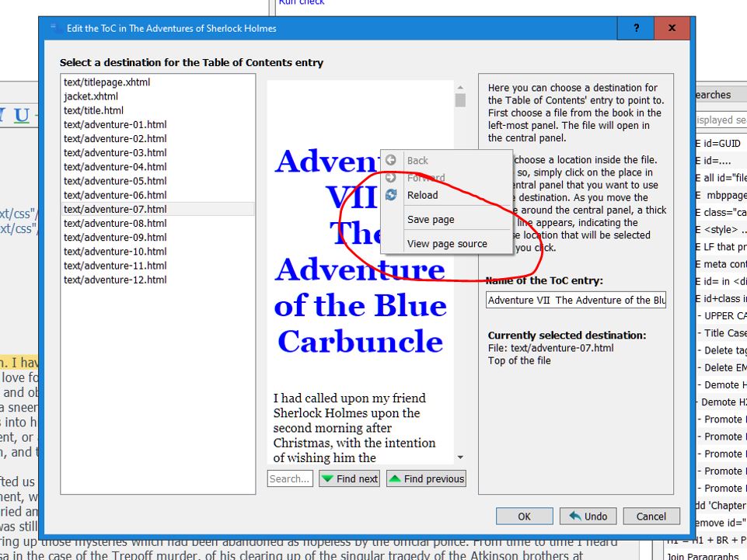Screen dimensions: 747x560
Task: Select text/titlepage.xhtml in file list
Action: tap(158, 82)
